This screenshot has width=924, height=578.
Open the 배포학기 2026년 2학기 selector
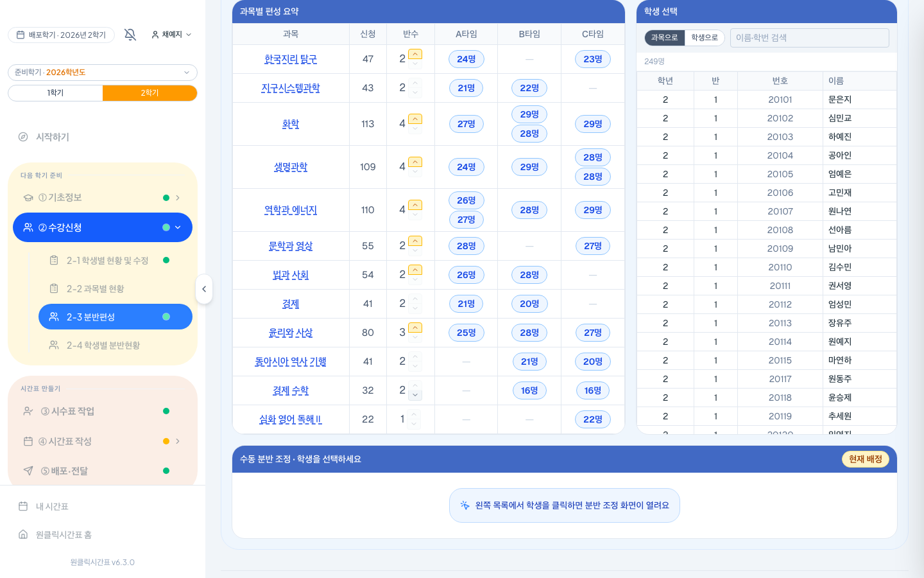[x=61, y=35]
